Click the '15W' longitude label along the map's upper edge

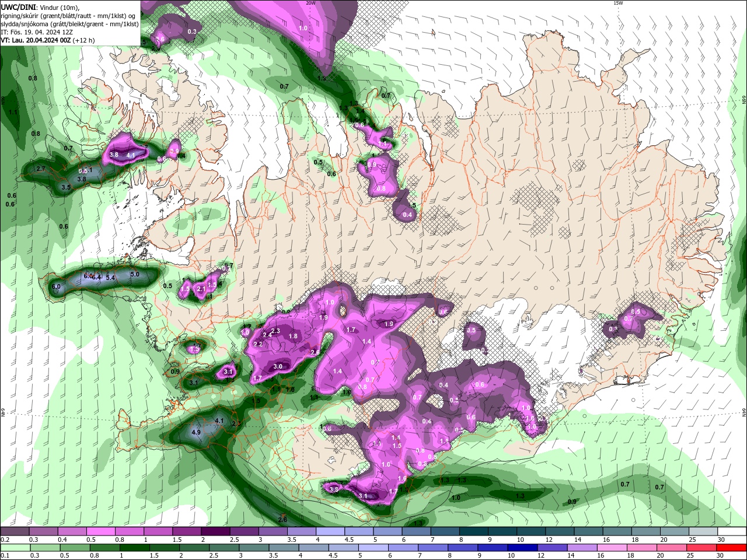[618, 3]
